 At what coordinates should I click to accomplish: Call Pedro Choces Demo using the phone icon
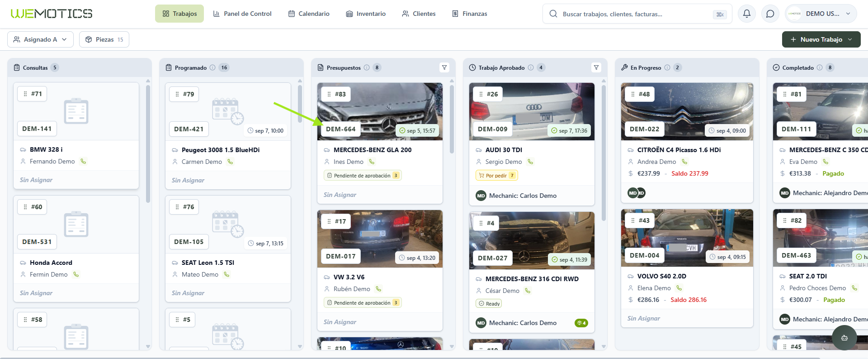(854, 288)
